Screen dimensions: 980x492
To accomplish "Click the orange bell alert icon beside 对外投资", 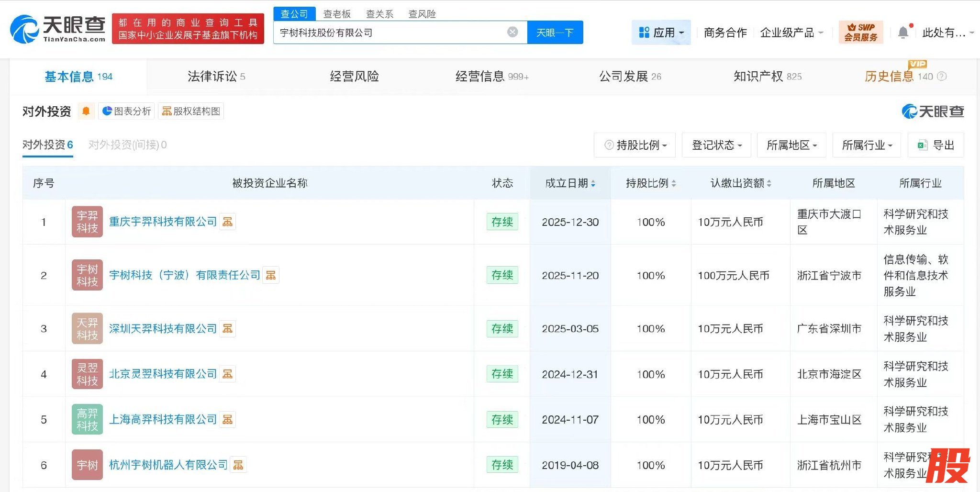I will click(x=86, y=111).
